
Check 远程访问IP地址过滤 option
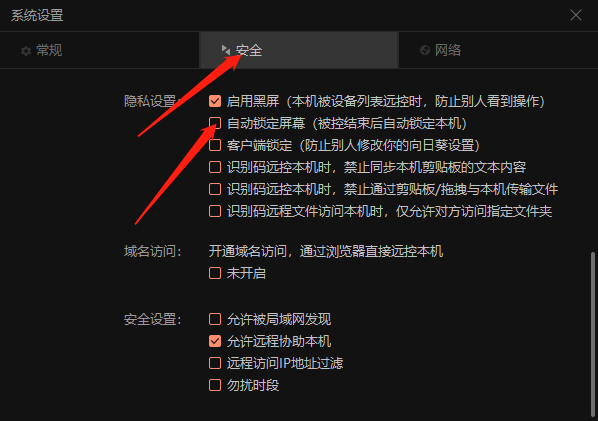[x=215, y=363]
